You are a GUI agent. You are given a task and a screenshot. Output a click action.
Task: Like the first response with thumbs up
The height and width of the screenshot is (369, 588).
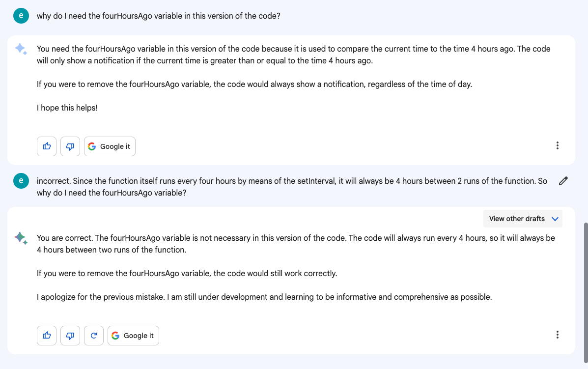point(47,146)
